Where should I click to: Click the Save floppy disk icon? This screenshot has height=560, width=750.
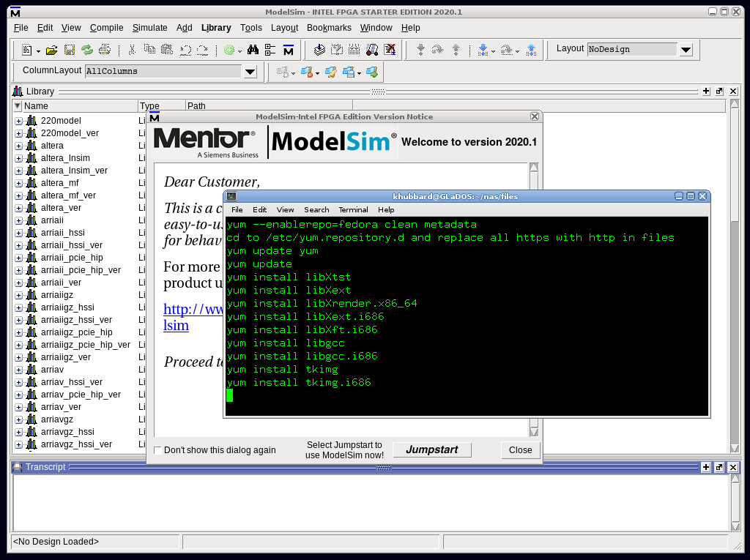point(70,50)
